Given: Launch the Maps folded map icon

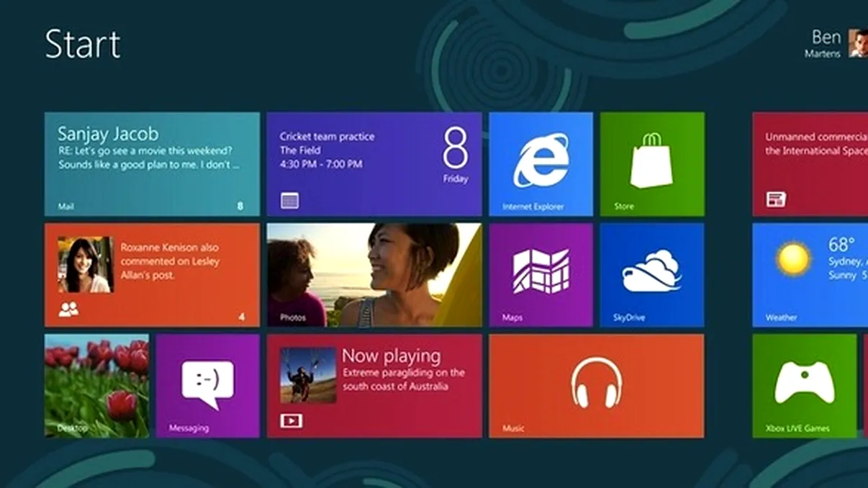Looking at the screenshot, I should coord(541,271).
